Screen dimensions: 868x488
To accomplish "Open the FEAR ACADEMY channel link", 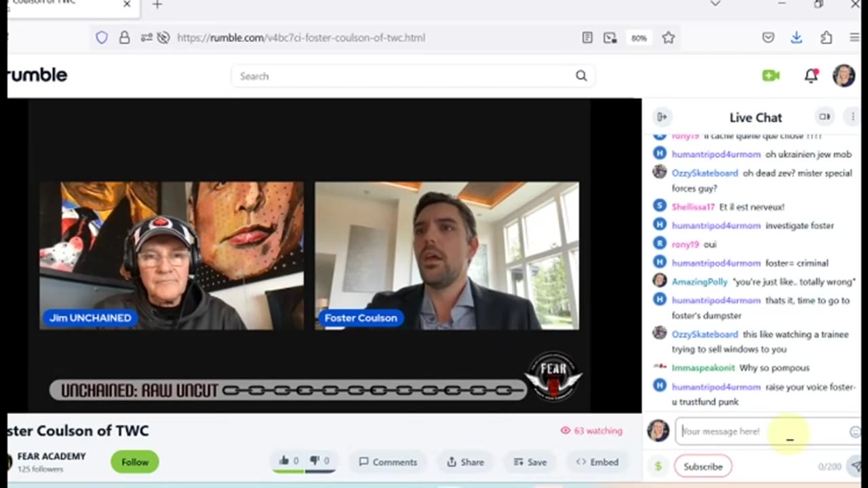I will (52, 456).
